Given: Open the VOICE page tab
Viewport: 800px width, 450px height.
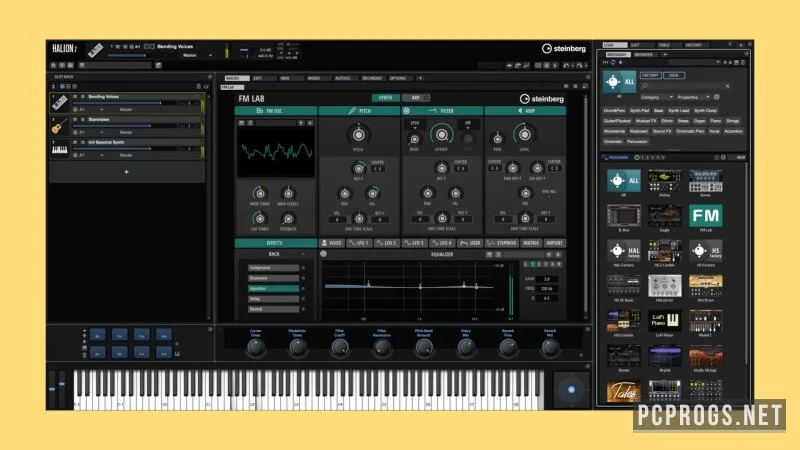Looking at the screenshot, I should point(332,243).
